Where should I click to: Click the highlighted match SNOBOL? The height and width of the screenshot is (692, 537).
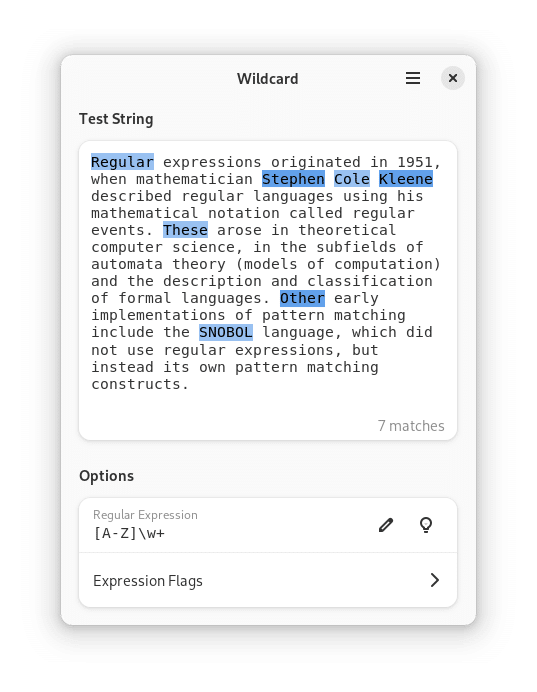tap(225, 332)
